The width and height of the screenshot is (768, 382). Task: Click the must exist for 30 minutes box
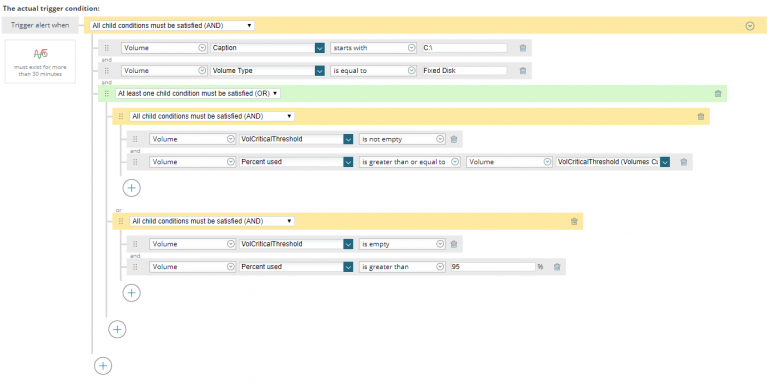click(40, 62)
